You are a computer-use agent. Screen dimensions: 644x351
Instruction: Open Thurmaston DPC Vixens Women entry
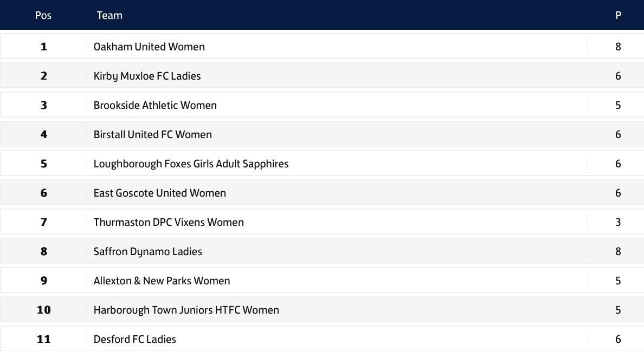[x=169, y=222]
